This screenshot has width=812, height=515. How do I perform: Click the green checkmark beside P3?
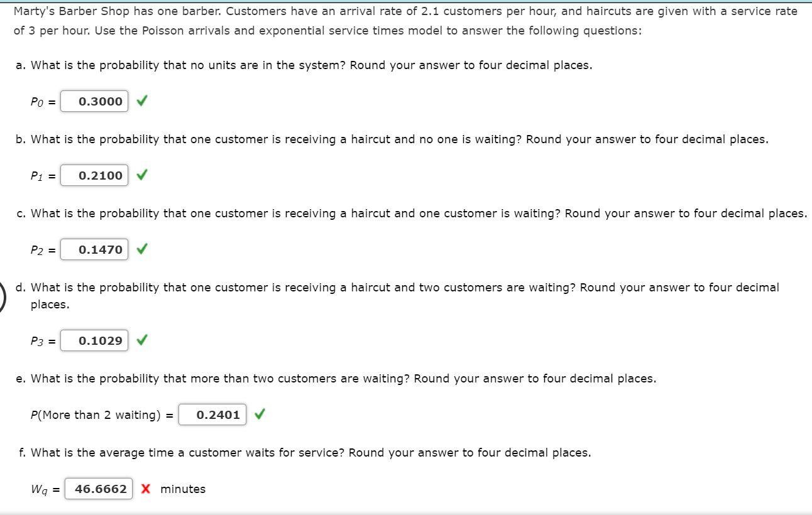(141, 340)
